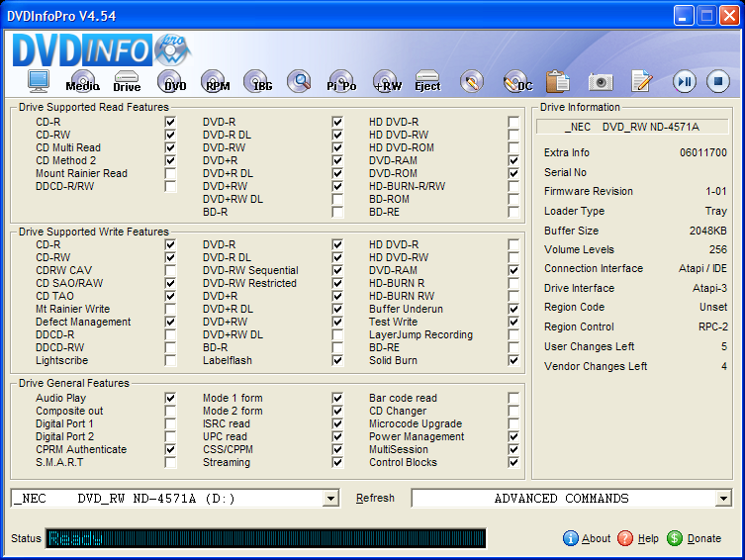Click the Refresh button
This screenshot has width=745, height=560.
click(375, 498)
